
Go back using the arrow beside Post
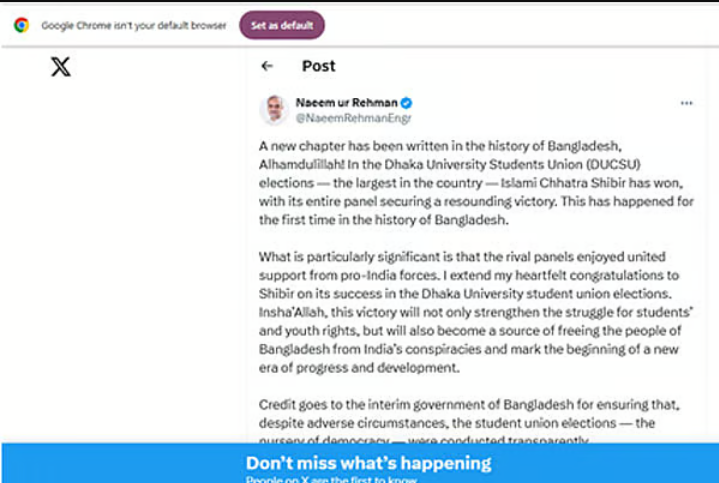(x=267, y=66)
